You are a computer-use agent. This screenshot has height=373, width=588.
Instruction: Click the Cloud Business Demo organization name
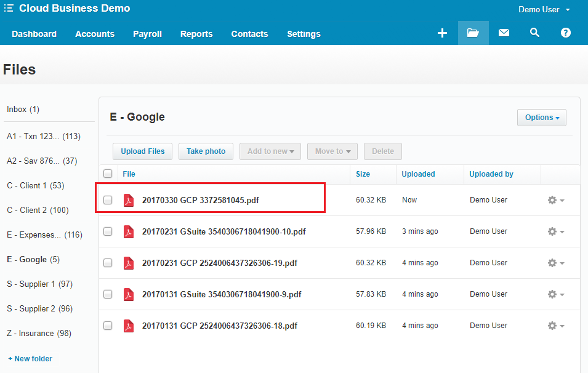pyautogui.click(x=75, y=8)
